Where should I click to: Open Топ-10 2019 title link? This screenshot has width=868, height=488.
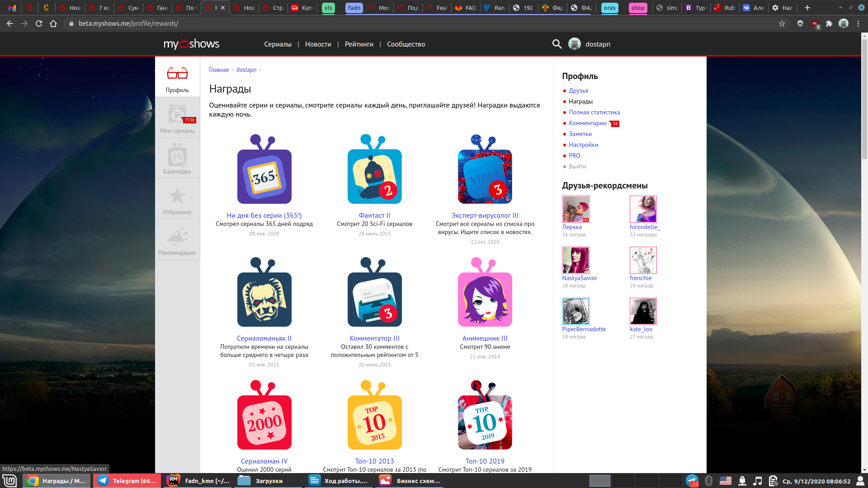485,461
